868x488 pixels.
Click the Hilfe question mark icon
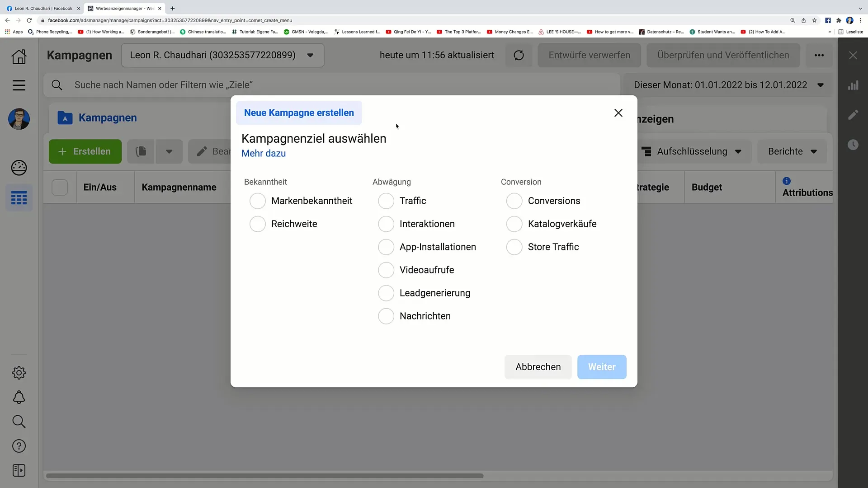point(19,446)
